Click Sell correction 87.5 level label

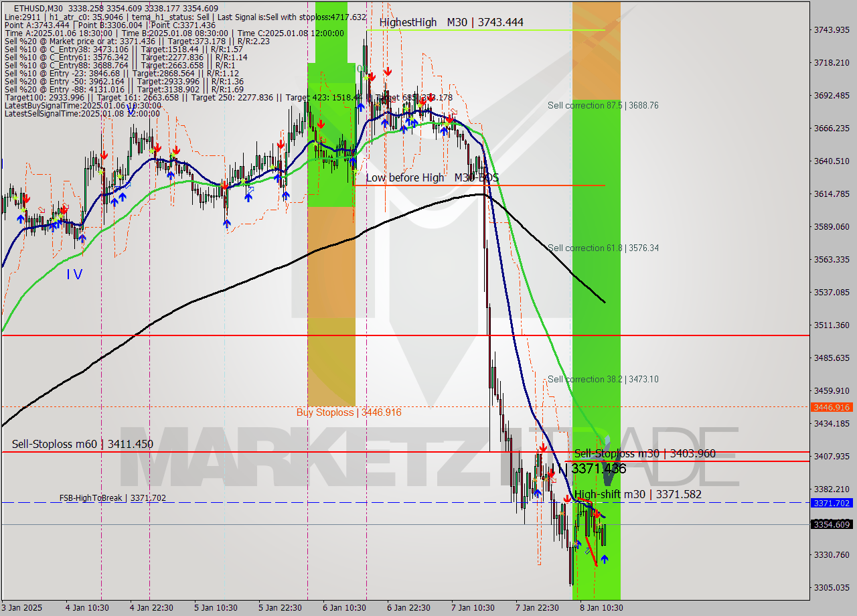click(603, 105)
